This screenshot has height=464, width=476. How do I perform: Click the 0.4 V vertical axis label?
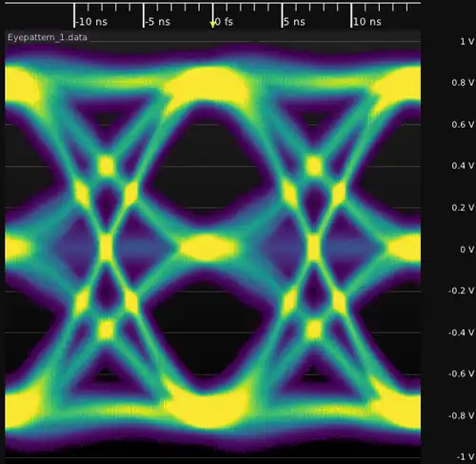click(x=463, y=166)
